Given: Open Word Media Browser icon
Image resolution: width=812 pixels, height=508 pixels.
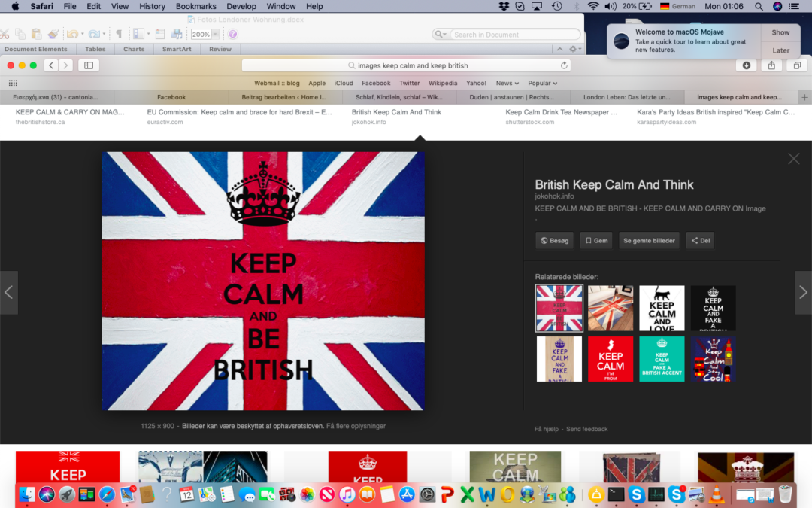Looking at the screenshot, I should [177, 34].
